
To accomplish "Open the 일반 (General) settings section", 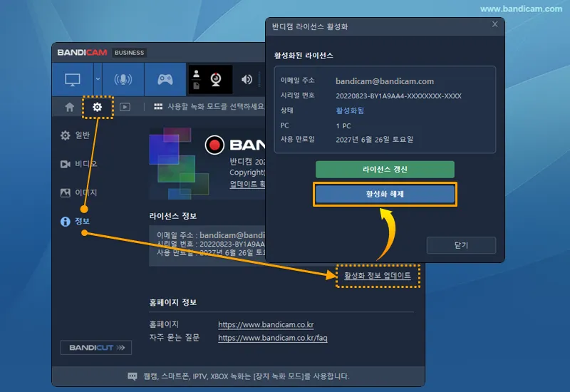I will click(x=76, y=135).
